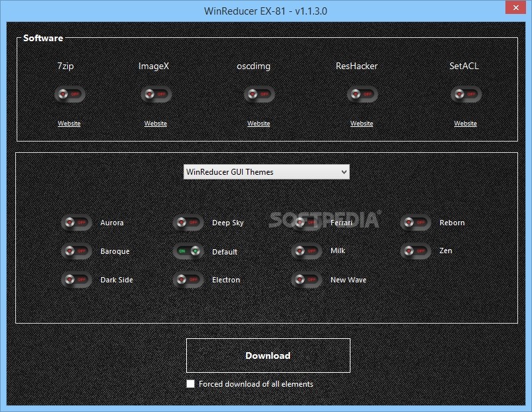532x412 pixels.
Task: Toggle the Zen theme on
Action: coord(416,251)
